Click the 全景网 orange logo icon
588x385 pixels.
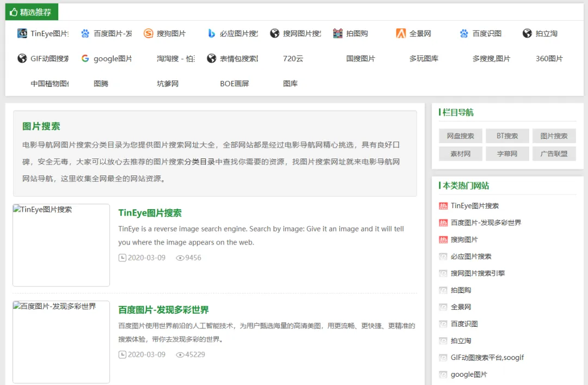coord(401,33)
